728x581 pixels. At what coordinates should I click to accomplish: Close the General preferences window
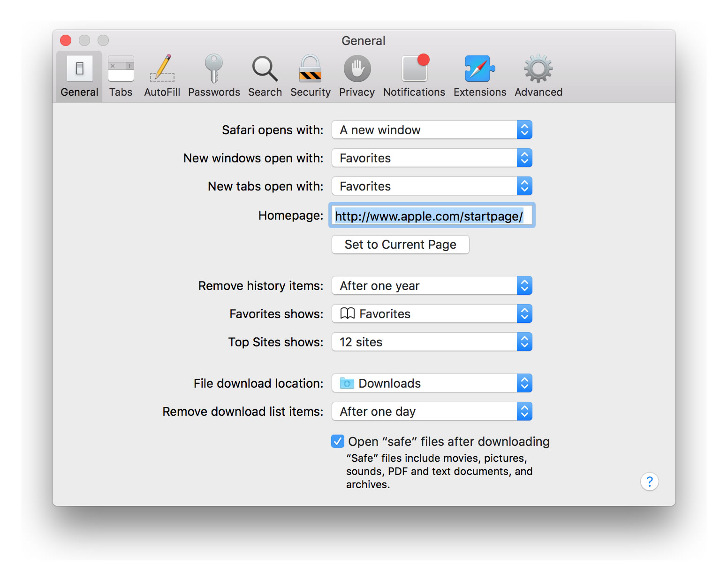(x=66, y=40)
